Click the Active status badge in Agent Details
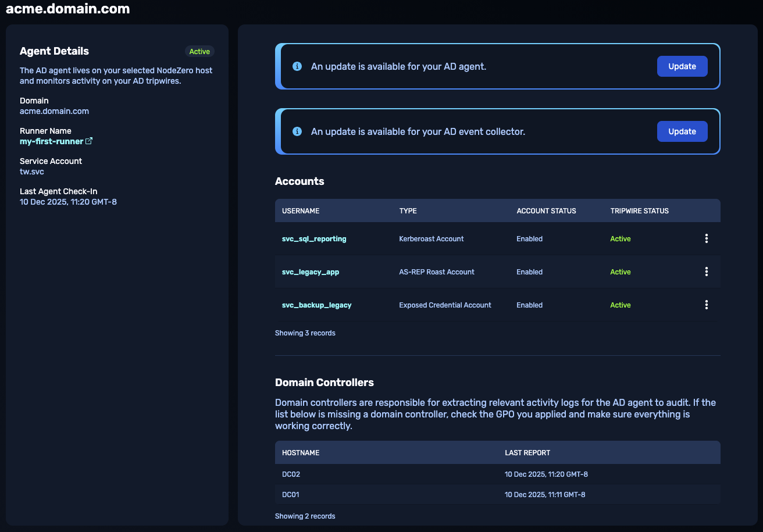 point(199,52)
